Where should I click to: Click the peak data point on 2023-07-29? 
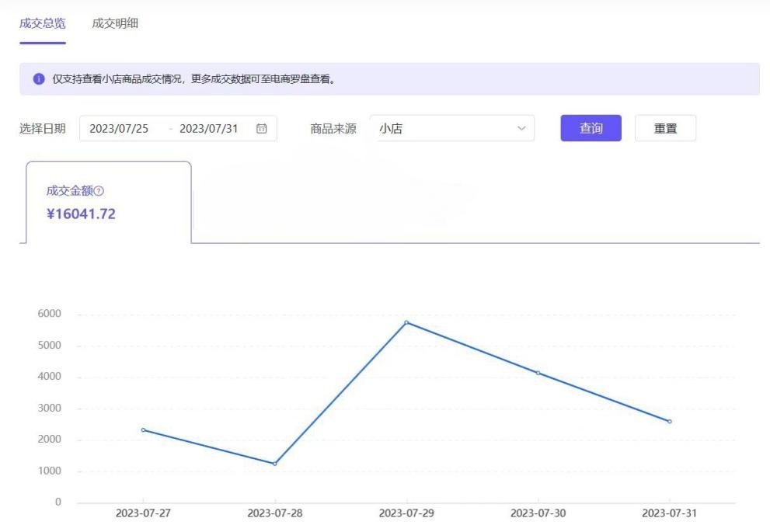406,322
